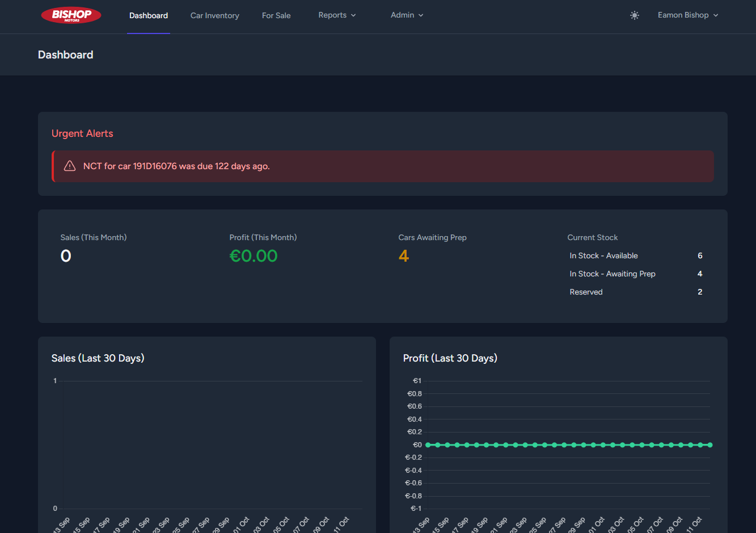The height and width of the screenshot is (533, 756).
Task: Click the Bishop Motors logo
Action: 70,15
